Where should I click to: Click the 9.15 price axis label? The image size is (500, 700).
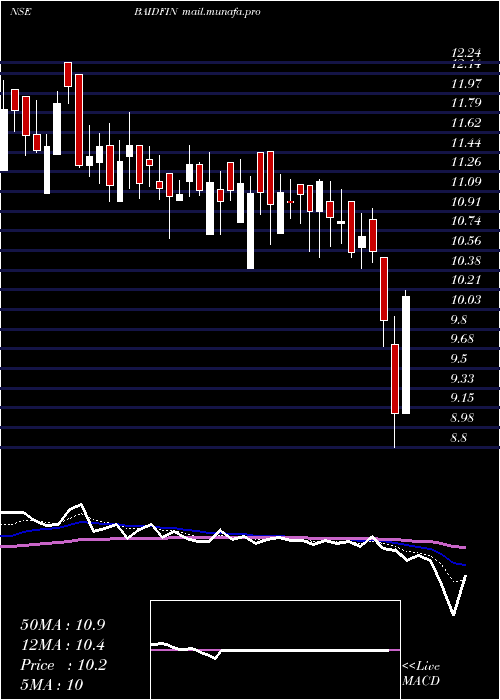462,398
